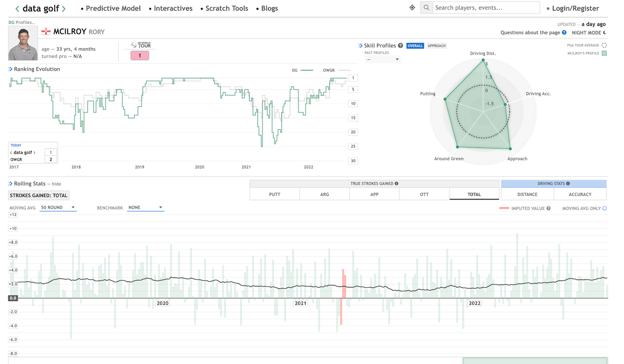Screen dimensions: 624x364
Task: Click the 2020 label on rolling stats axis
Action: 162,303
